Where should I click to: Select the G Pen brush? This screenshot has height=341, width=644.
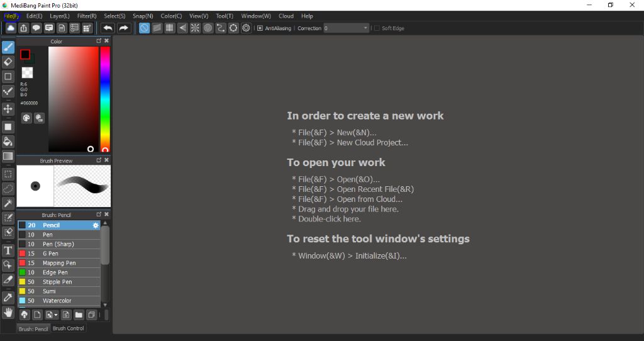tap(59, 254)
